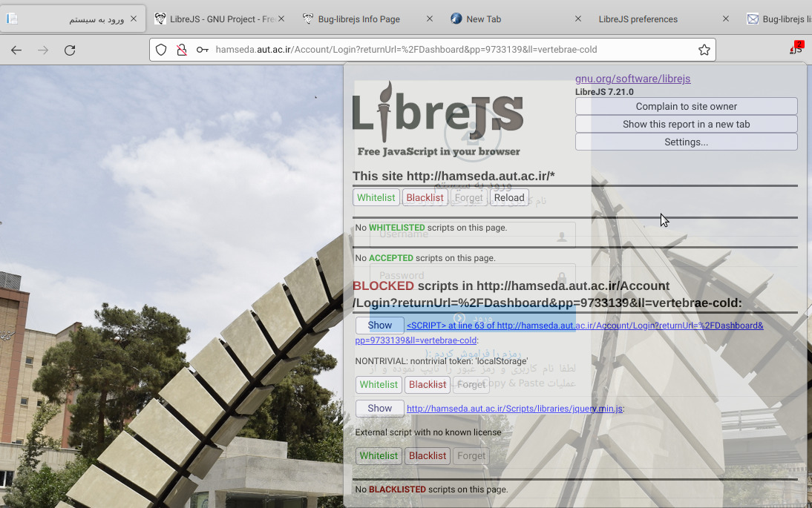Open LibreJS Settings...
This screenshot has height=508, width=812.
click(686, 142)
